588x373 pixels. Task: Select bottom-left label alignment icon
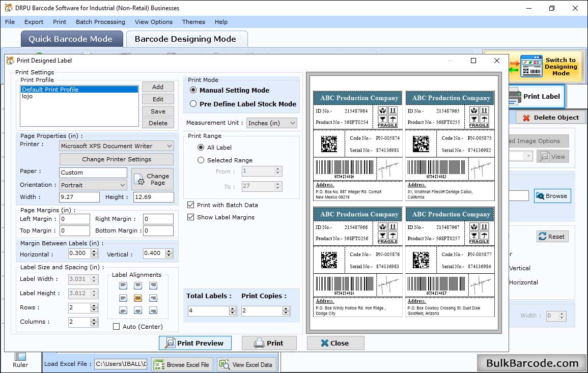123,310
